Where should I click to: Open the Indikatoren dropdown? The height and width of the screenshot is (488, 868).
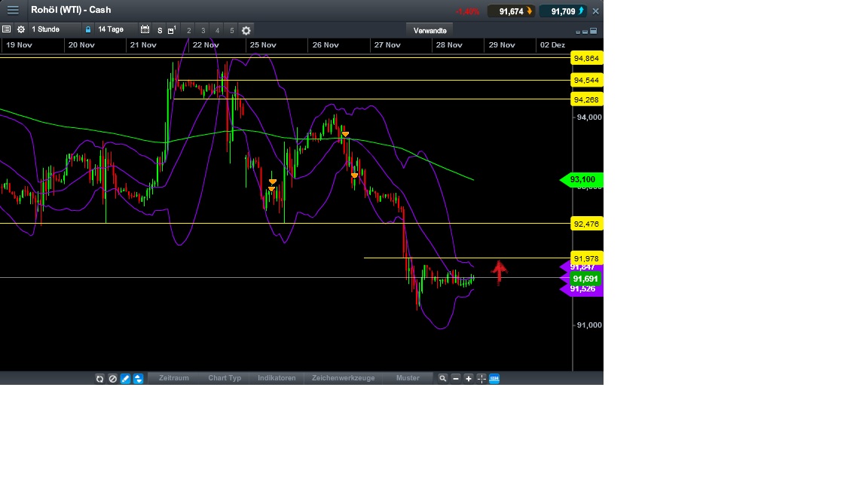tap(277, 378)
